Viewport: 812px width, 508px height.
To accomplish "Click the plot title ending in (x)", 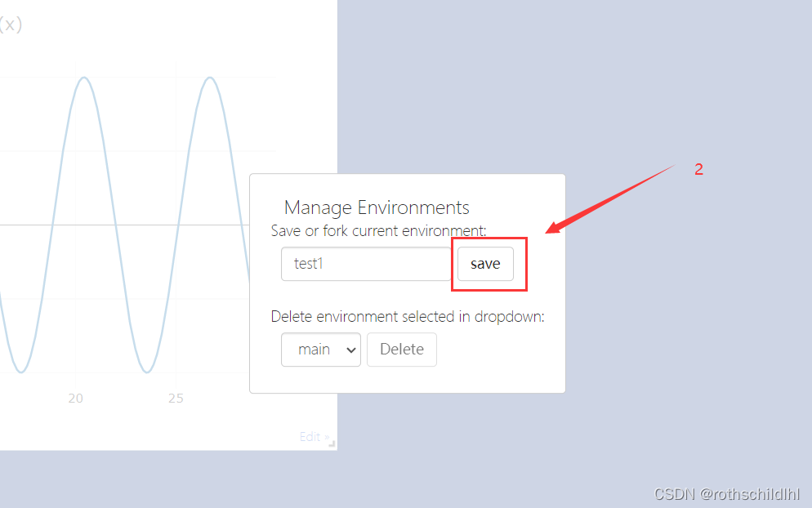I will click(x=11, y=25).
